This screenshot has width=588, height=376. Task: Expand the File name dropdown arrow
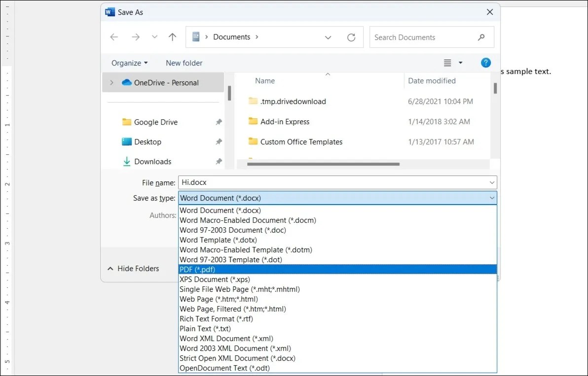click(x=491, y=182)
